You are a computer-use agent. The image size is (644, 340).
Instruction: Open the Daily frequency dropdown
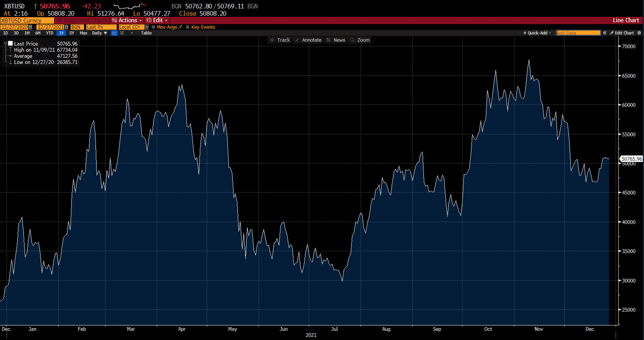coord(99,33)
